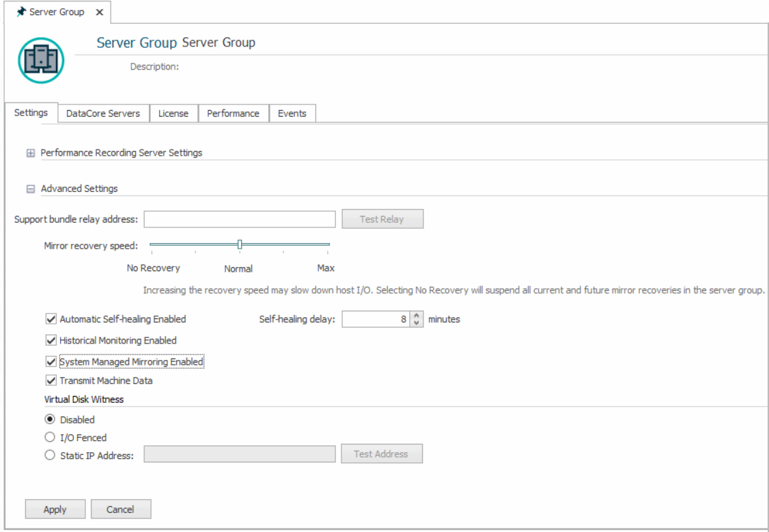Close the Server Group tab
Screen dimensions: 769x532
(x=99, y=13)
